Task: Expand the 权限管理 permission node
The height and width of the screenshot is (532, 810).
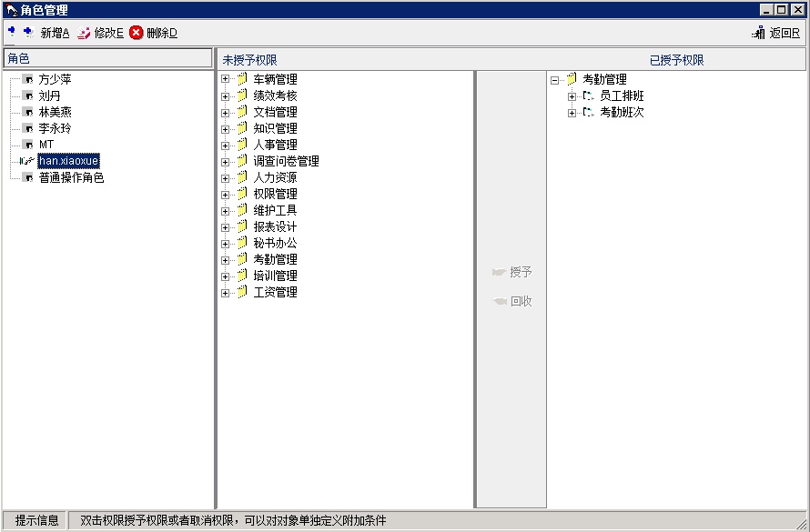Action: (x=225, y=194)
